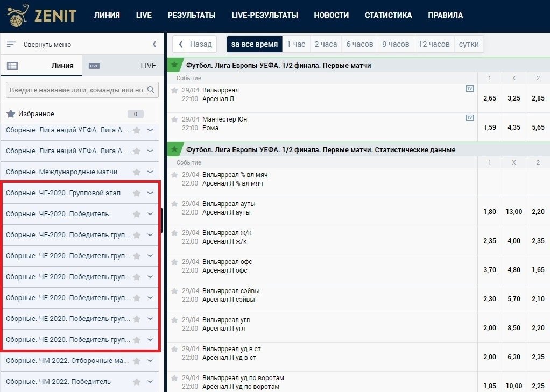Expand Сборные. ЧМ-2022. Победитель list
The width and height of the screenshot is (550, 392).
click(x=150, y=382)
